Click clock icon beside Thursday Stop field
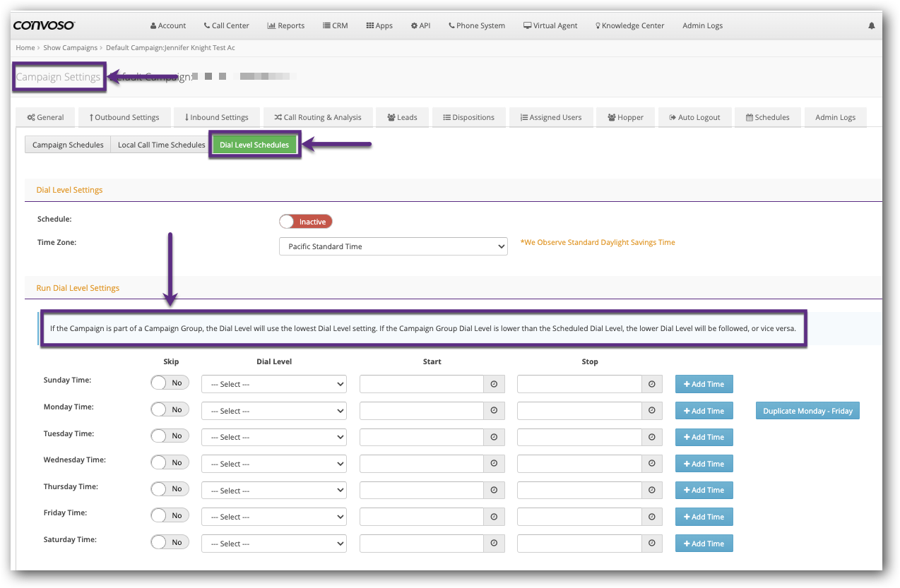The width and height of the screenshot is (900, 588). coord(651,490)
